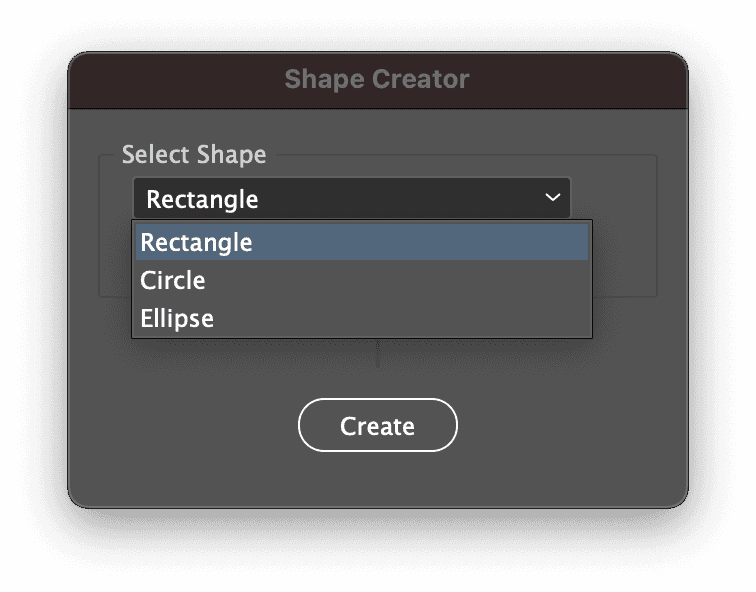Click the Create button

click(378, 425)
